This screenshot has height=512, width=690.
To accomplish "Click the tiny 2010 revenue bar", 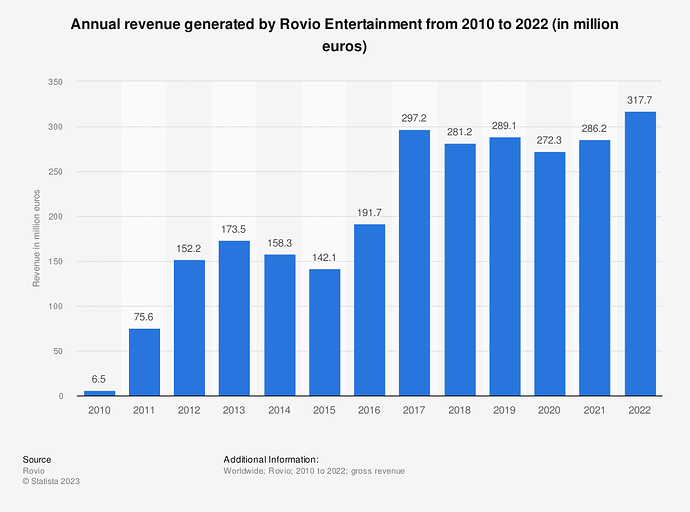I will (99, 393).
